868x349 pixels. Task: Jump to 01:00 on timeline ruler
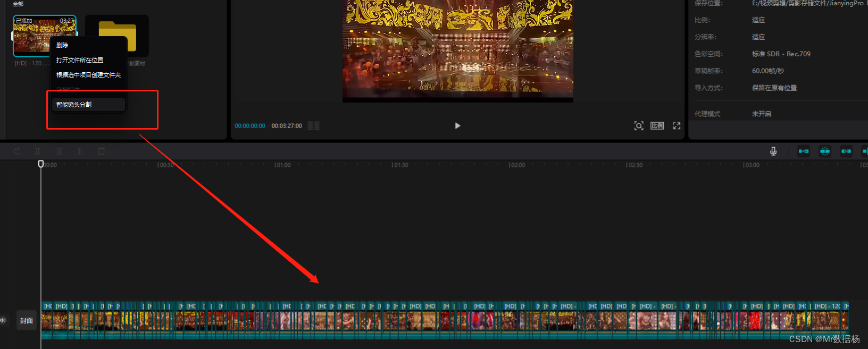click(x=282, y=165)
